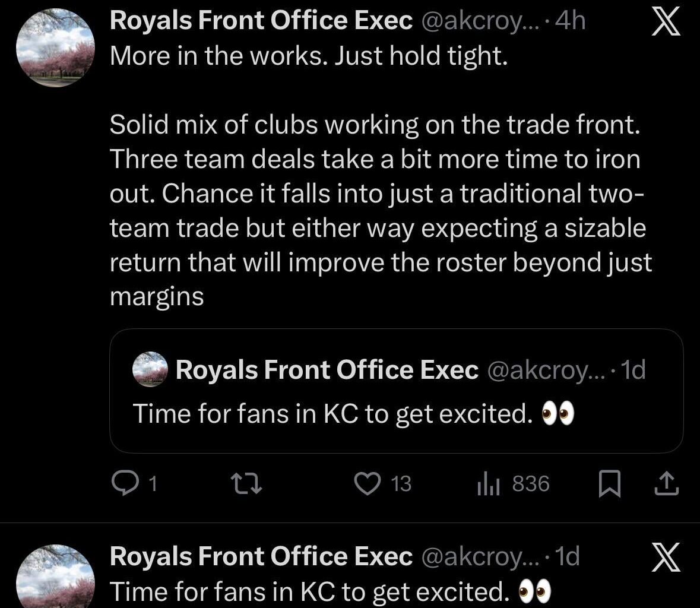Click the small avatar in quoted tweet
The height and width of the screenshot is (608, 700).
tap(150, 369)
